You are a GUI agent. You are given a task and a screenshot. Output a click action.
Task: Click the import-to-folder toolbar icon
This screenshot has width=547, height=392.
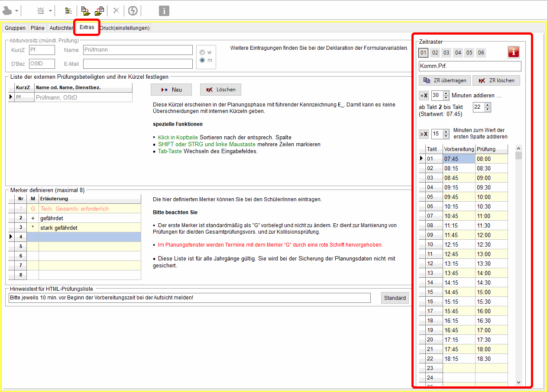(x=85, y=11)
